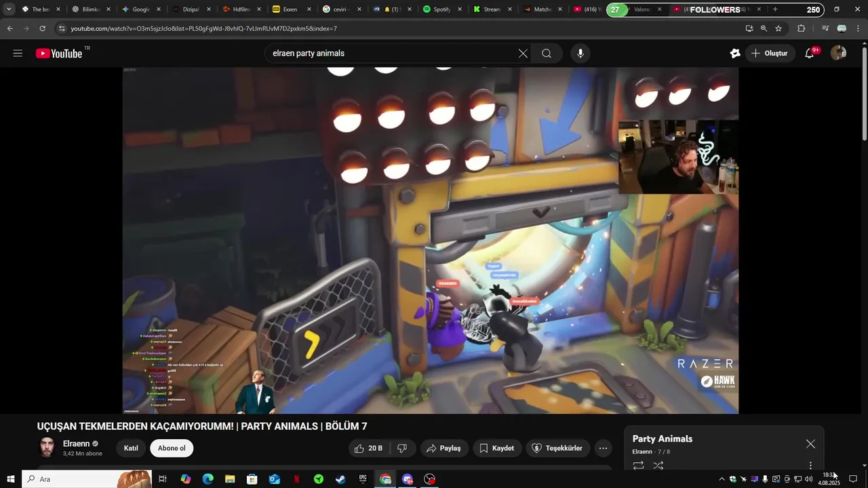Screen dimensions: 868x488
Task: Open volume control in system tray
Action: coord(808,479)
